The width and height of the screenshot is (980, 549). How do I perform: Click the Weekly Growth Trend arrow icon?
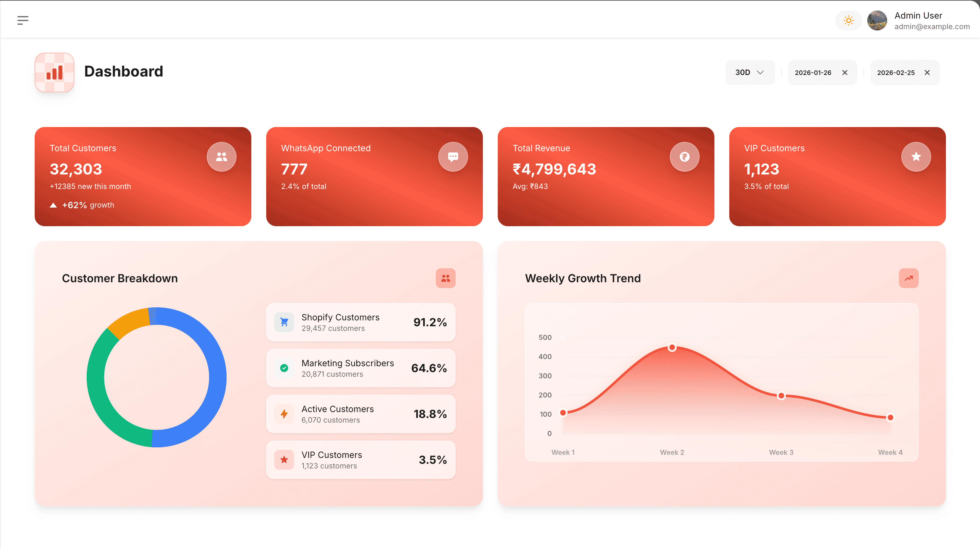tap(908, 278)
